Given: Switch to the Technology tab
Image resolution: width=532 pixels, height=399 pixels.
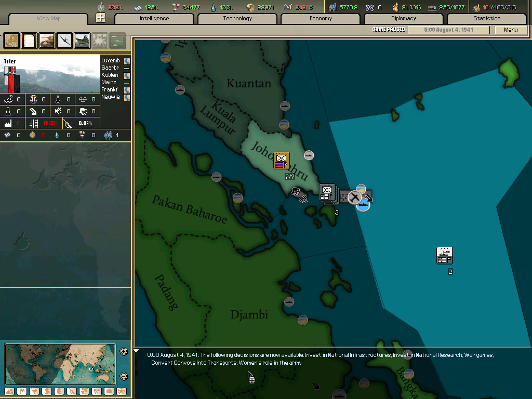Looking at the screenshot, I should point(237,18).
